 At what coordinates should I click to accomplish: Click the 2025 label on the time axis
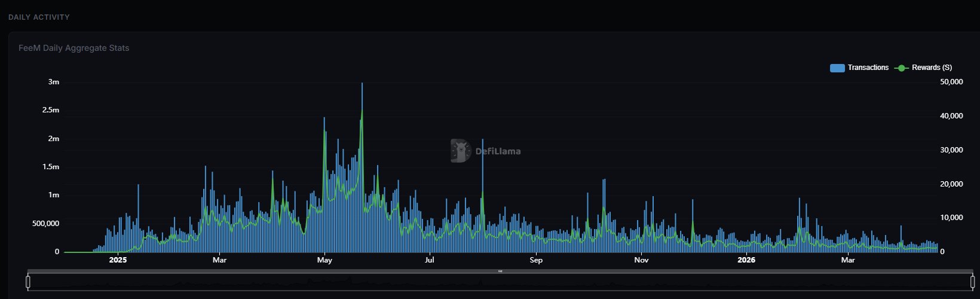tap(118, 260)
